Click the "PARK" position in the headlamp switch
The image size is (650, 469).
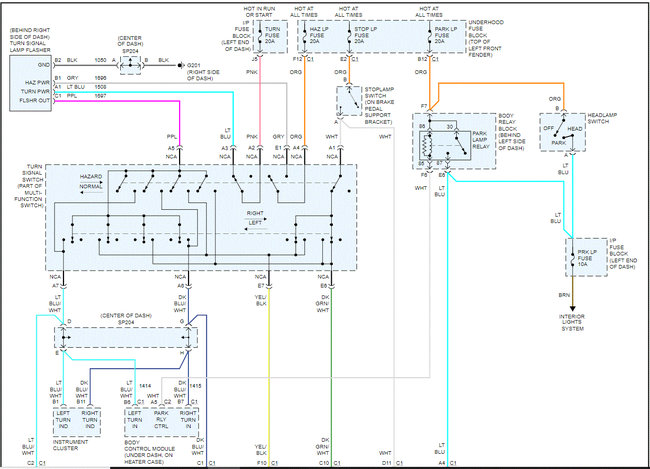point(558,143)
